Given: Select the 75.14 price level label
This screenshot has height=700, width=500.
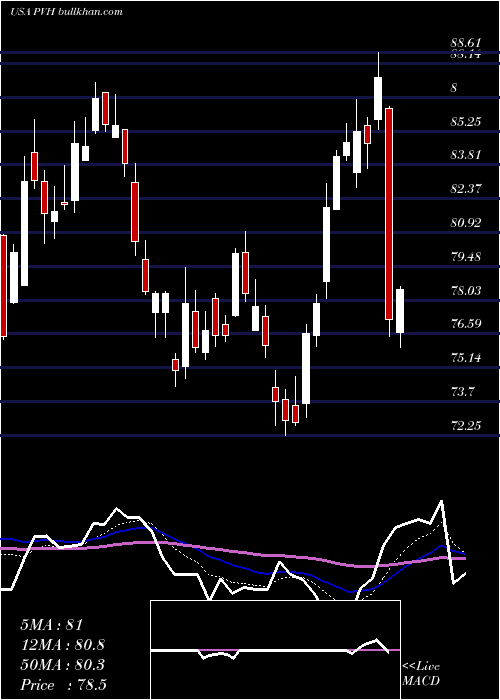Looking at the screenshot, I should click(466, 358).
